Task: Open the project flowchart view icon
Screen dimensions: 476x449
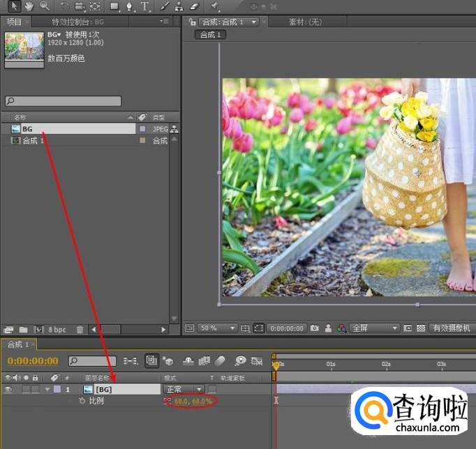Action: point(174,129)
